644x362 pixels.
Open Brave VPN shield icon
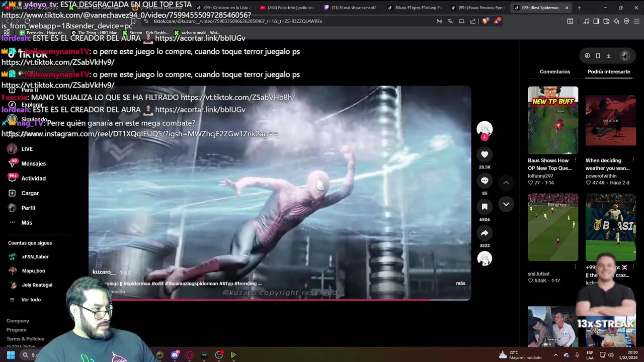pyautogui.click(x=626, y=21)
